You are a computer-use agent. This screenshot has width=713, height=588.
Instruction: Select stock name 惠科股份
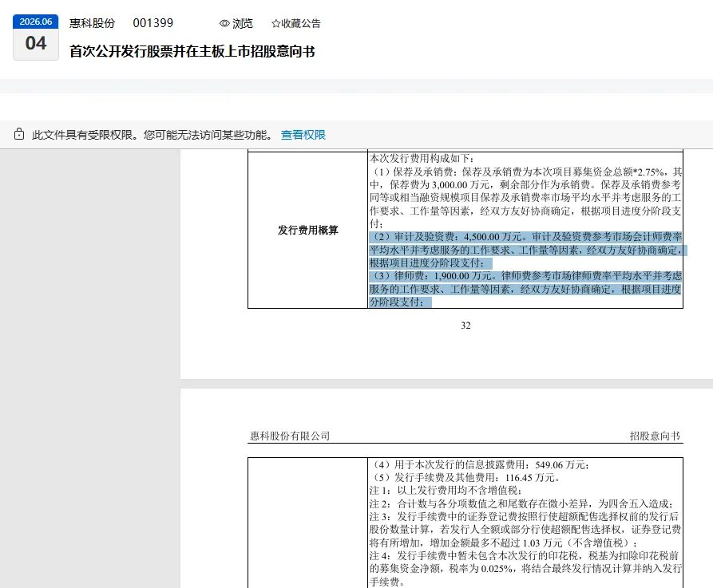[x=93, y=23]
